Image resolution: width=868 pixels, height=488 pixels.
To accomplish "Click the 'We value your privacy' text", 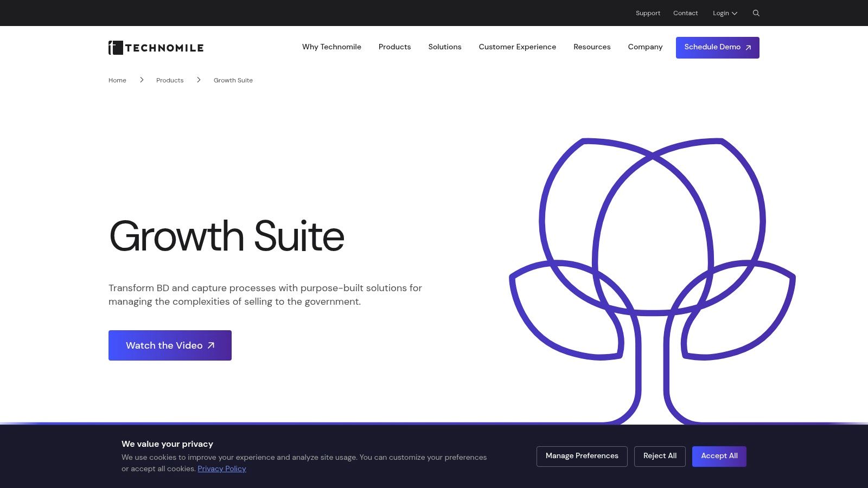I will pos(167,444).
